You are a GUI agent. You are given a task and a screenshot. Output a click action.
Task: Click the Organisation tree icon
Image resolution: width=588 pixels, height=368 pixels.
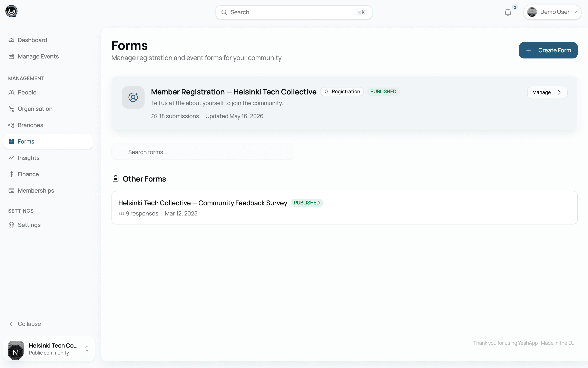(x=11, y=109)
